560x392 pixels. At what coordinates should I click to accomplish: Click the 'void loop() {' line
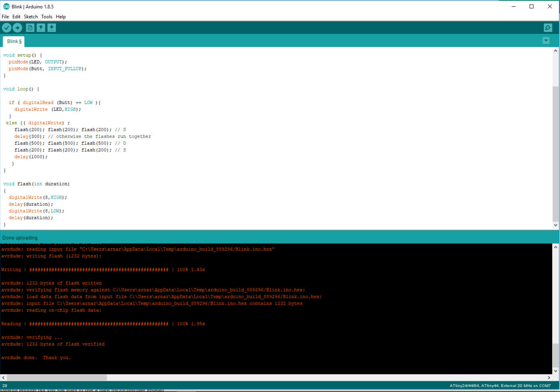[21, 89]
